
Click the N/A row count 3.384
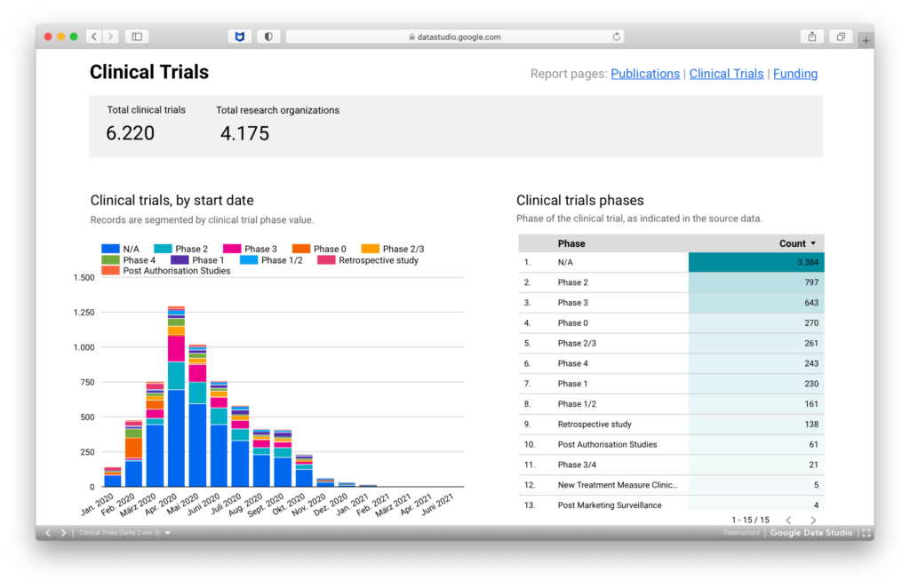[807, 262]
